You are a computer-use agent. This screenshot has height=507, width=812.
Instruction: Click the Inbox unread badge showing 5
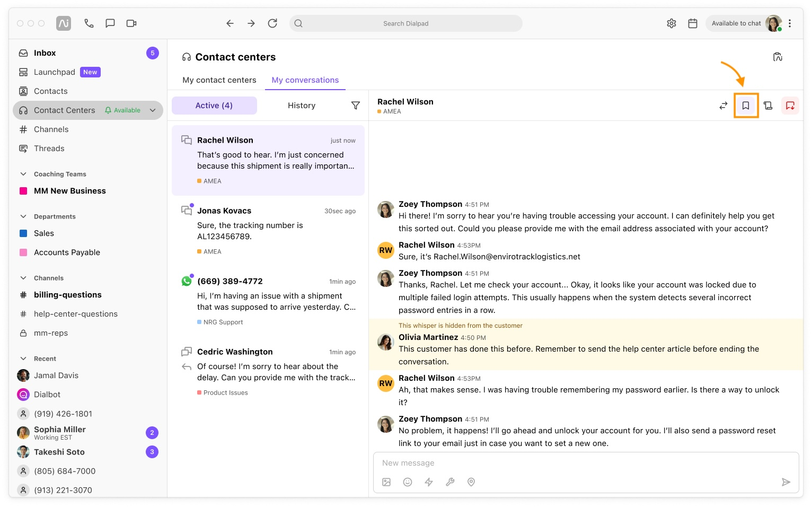tap(153, 53)
